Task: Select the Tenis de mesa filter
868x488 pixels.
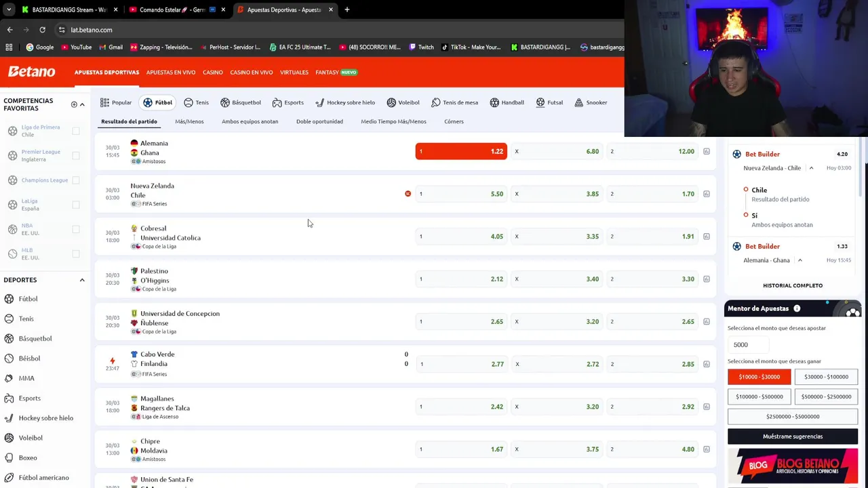Action: 454,102
